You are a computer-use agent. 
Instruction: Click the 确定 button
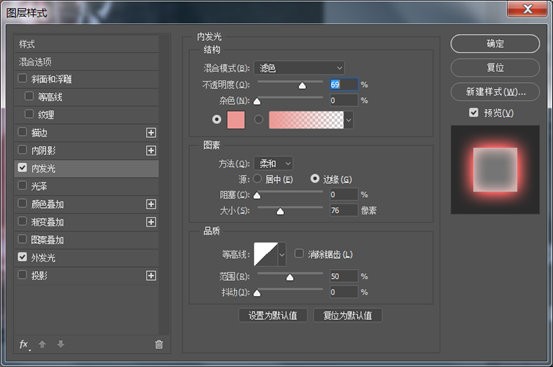click(495, 44)
